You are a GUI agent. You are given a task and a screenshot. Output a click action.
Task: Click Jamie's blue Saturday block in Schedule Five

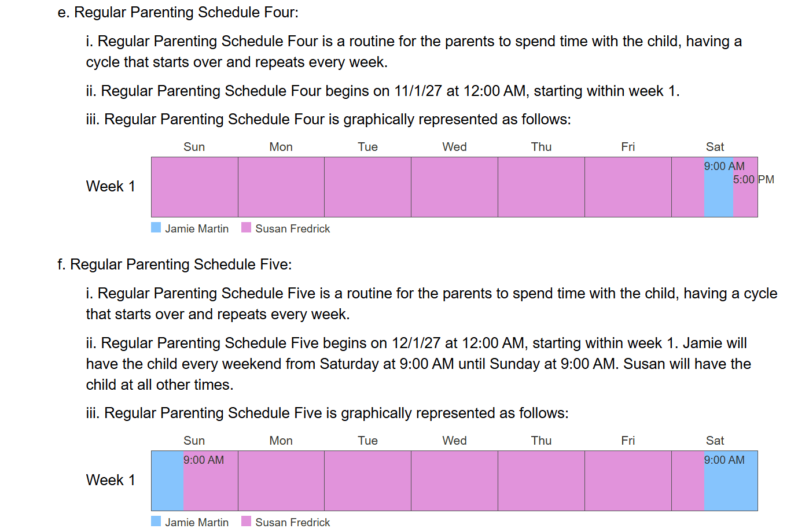[731, 481]
